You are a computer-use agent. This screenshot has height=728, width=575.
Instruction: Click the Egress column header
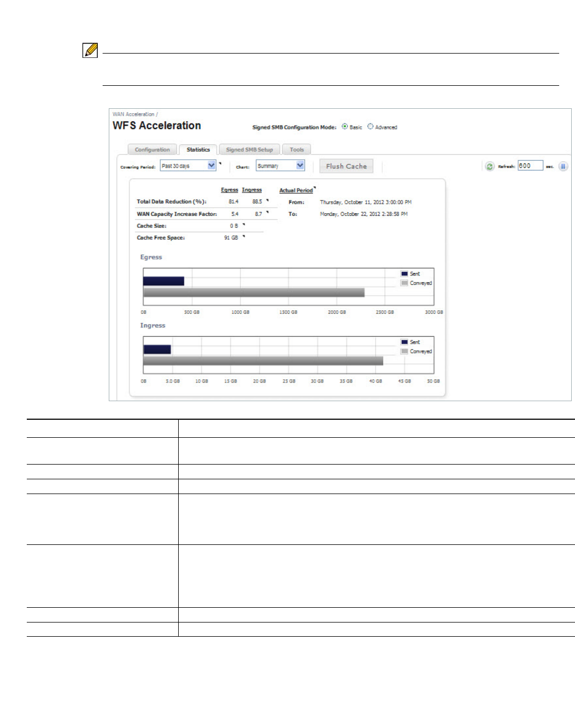[230, 190]
